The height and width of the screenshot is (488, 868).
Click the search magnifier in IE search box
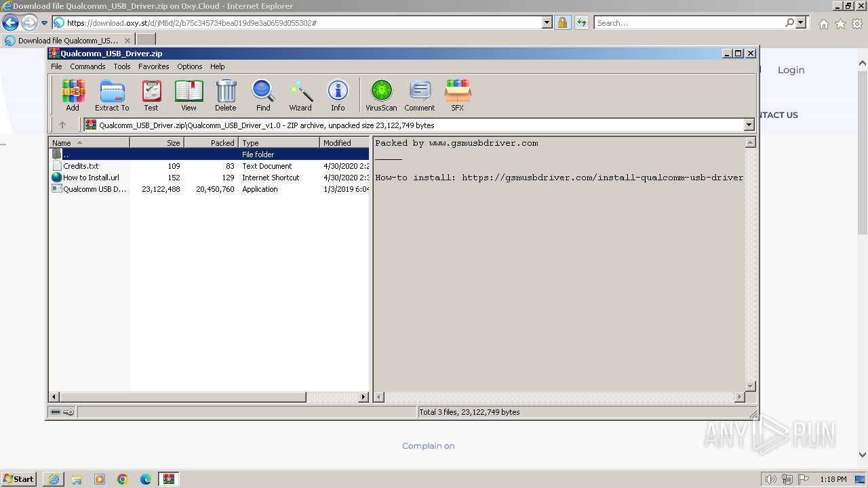tap(789, 22)
